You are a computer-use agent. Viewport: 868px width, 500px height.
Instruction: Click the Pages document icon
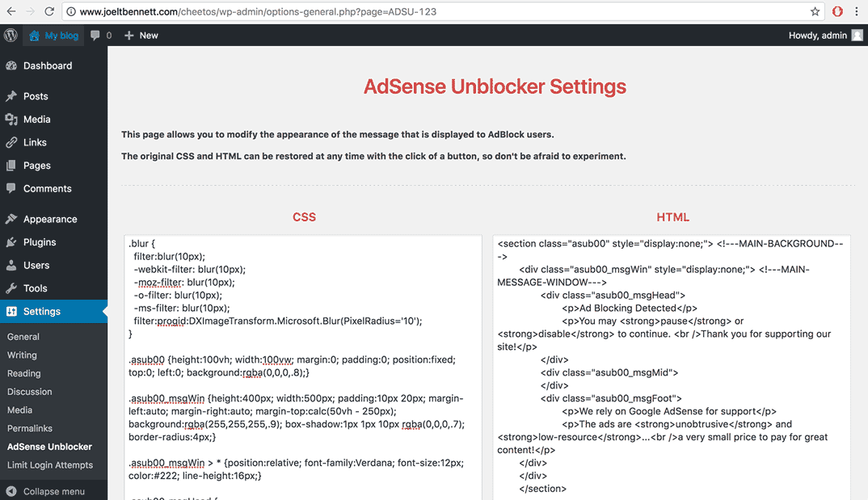point(11,166)
